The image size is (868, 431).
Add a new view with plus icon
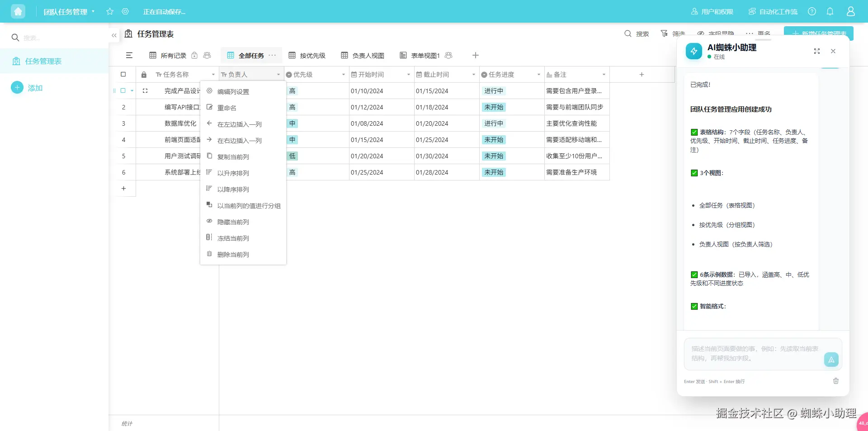point(475,55)
